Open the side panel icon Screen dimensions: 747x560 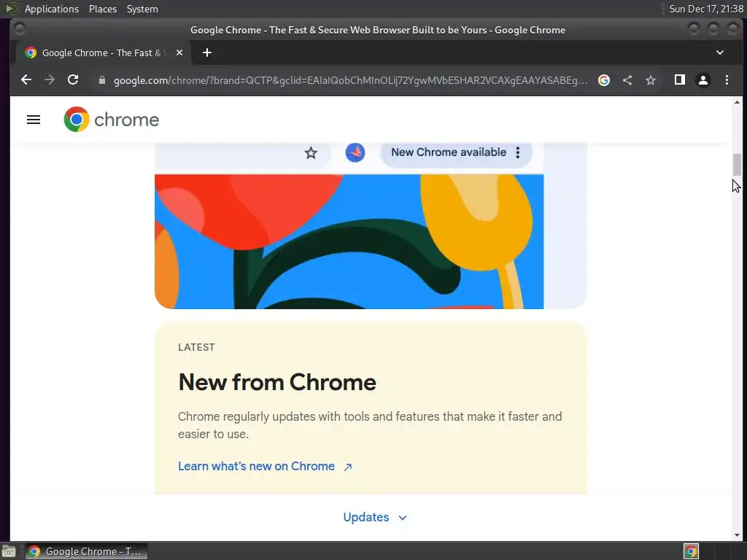680,80
